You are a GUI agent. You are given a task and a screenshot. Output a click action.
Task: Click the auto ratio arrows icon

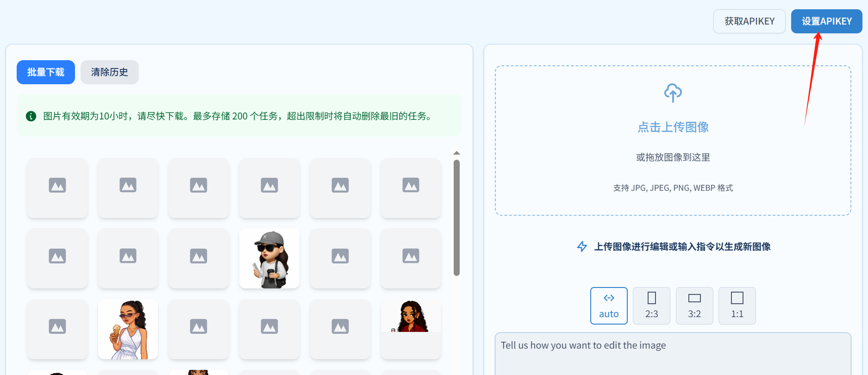(609, 298)
